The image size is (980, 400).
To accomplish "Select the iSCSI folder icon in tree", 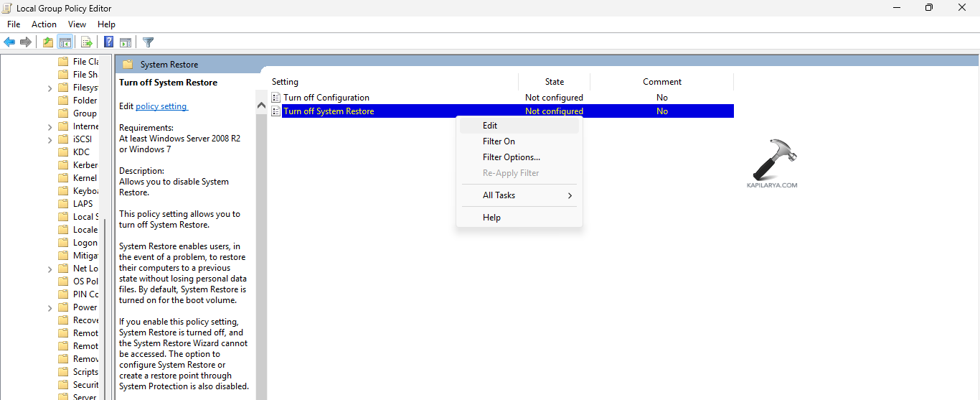I will (x=63, y=139).
